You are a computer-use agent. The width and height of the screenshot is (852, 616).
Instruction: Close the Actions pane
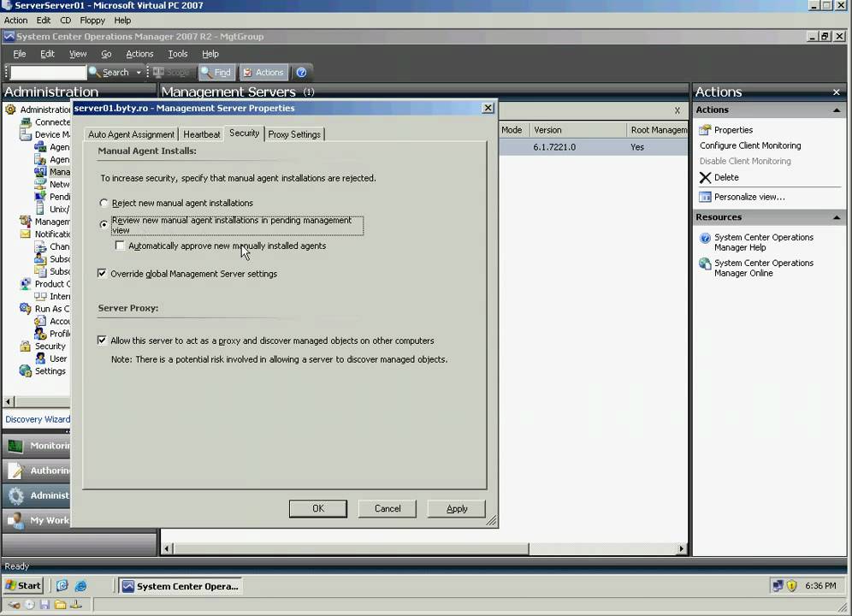point(837,92)
